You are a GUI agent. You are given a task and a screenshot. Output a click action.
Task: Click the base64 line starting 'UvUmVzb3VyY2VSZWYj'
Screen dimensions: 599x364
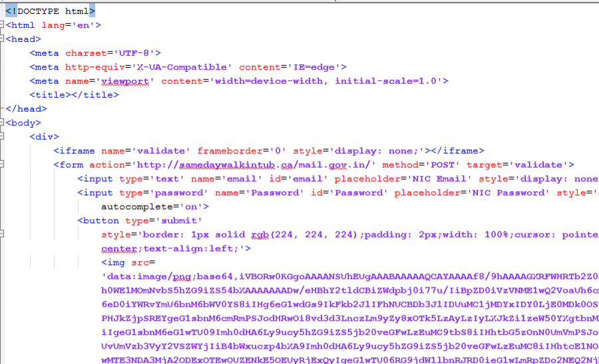point(349,346)
